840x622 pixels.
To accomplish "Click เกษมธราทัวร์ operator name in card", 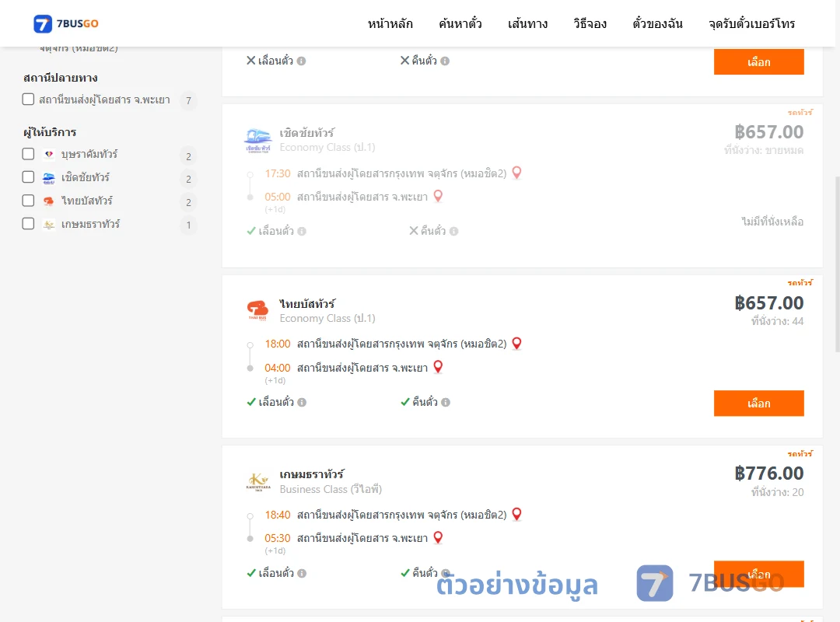I will tap(311, 474).
